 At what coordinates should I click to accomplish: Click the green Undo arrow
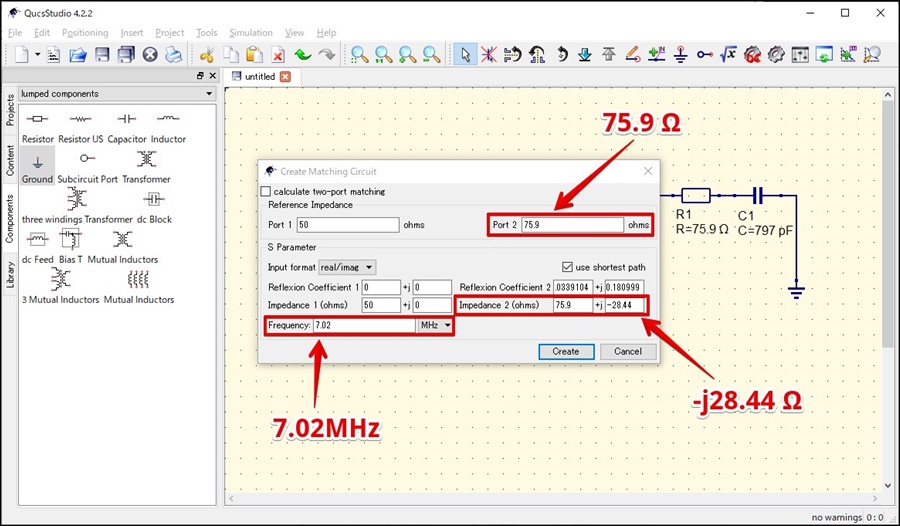(302, 55)
